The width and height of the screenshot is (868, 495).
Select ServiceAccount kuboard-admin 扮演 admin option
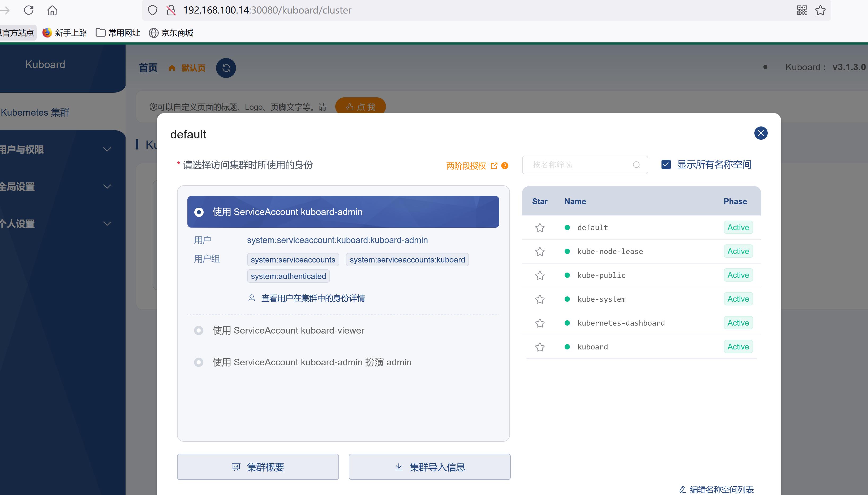198,362
